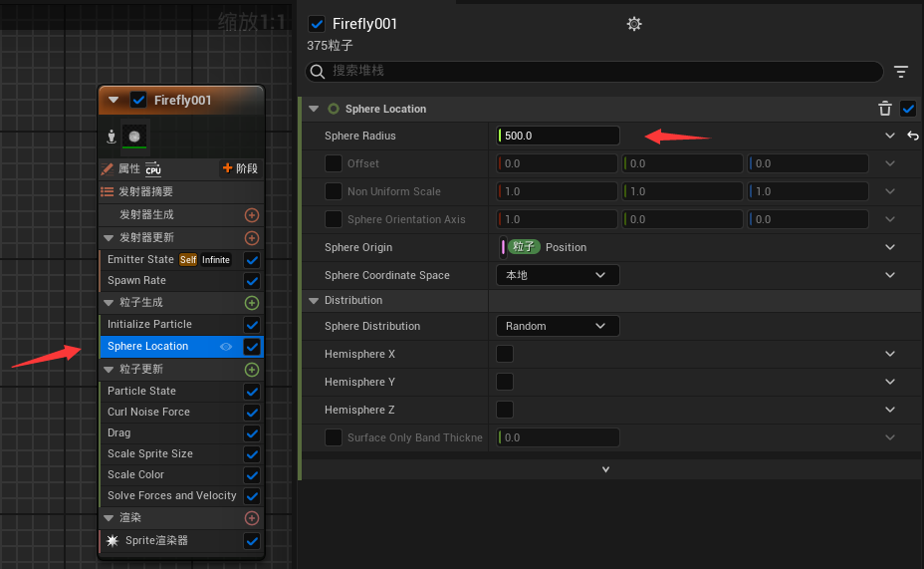Screen dimensions: 924x569
Task: Collapse the Sphere Location section triangle
Action: pos(314,109)
